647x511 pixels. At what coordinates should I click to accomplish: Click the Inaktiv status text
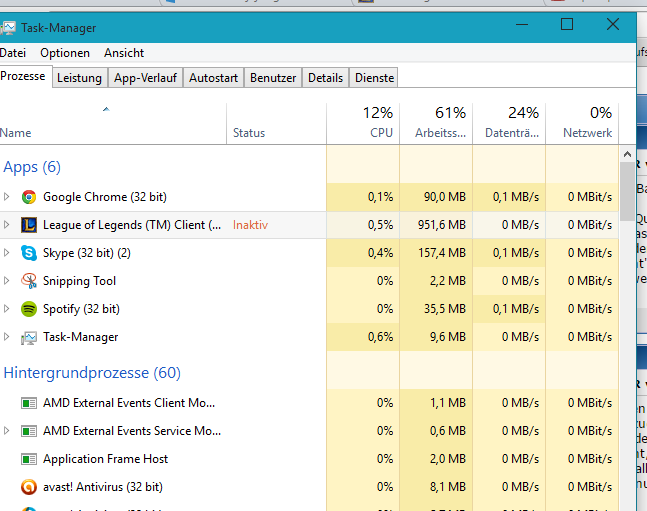pos(250,225)
